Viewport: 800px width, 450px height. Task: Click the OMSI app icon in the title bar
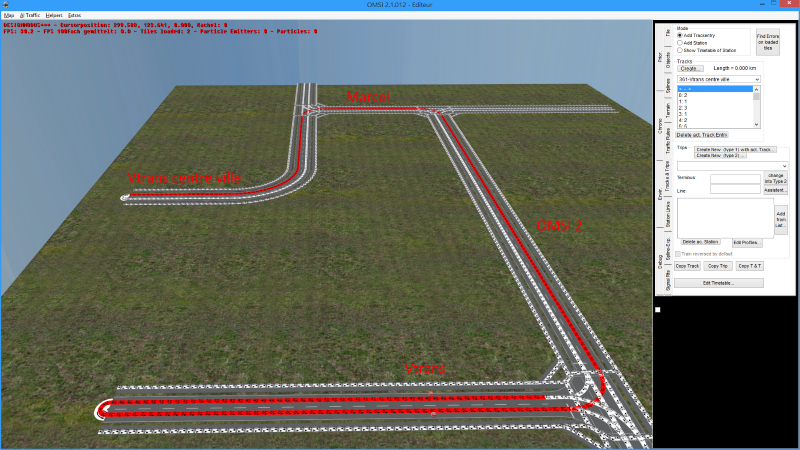click(5, 5)
